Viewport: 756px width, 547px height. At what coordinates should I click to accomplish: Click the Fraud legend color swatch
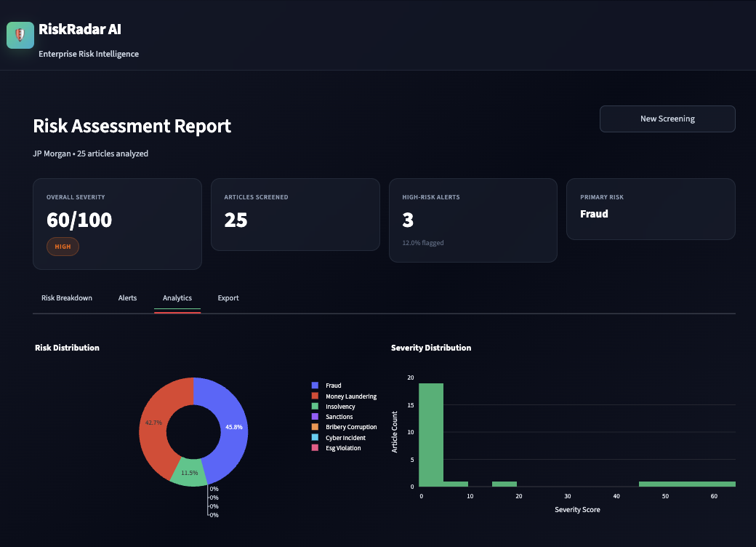(x=315, y=386)
